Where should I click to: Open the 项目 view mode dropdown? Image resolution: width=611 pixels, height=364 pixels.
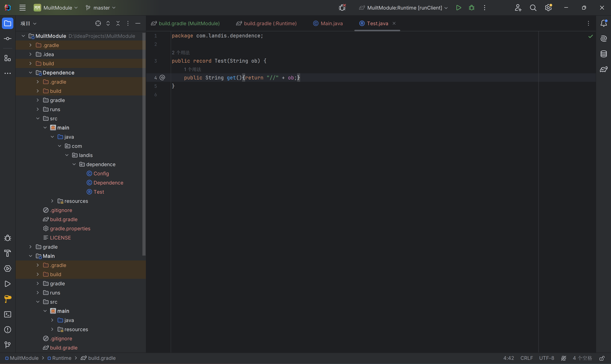click(28, 23)
